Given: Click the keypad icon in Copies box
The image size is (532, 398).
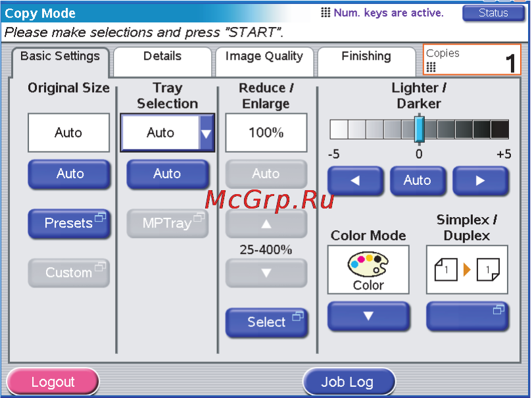Looking at the screenshot, I should 431,67.
